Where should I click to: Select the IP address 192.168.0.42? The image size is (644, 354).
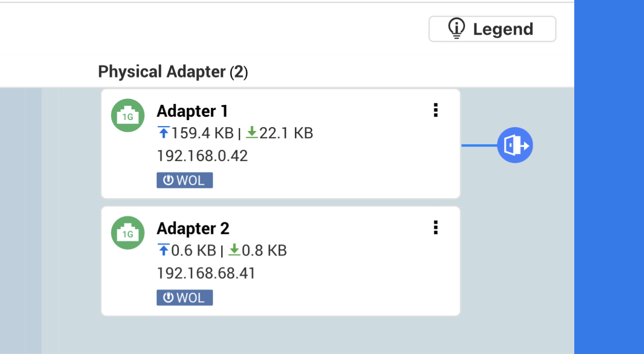[202, 156]
